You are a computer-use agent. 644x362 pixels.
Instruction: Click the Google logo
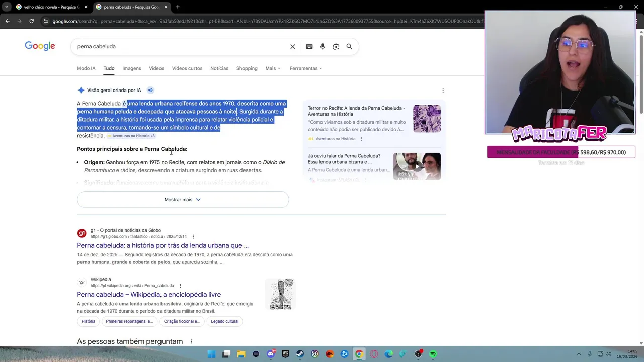[x=40, y=46]
